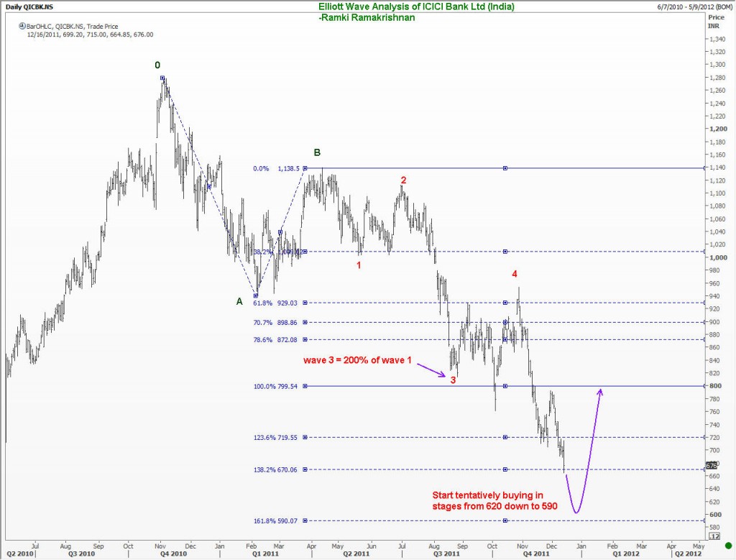Viewport: 736px width, 560px height.
Task: Click the left handle on the 70.7% line
Action: tap(305, 323)
